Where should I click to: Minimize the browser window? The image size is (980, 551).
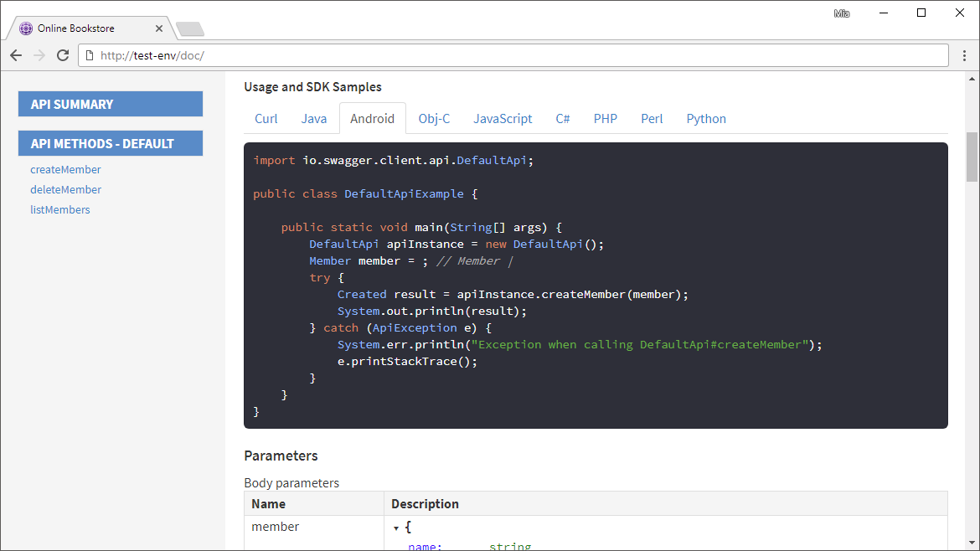pos(884,13)
